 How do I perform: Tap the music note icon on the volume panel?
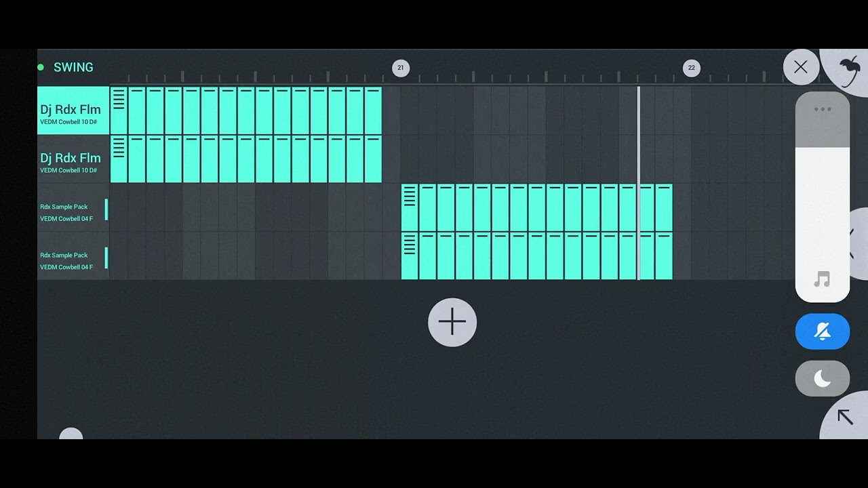(822, 279)
